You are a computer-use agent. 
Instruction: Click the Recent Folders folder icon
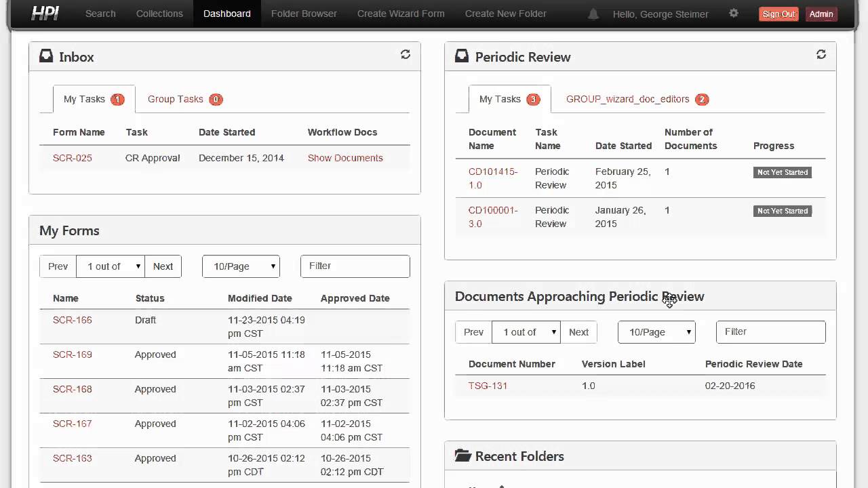coord(462,455)
